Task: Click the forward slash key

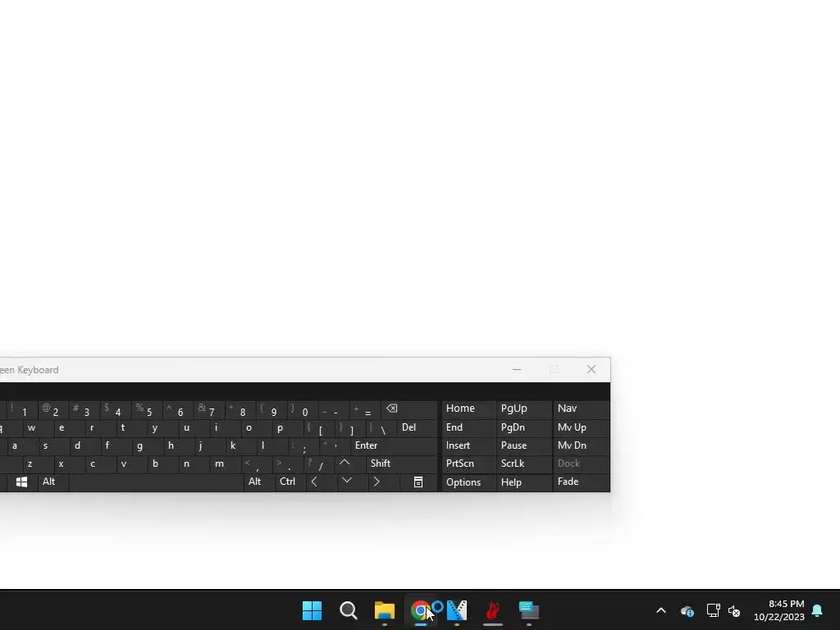Action: pyautogui.click(x=320, y=464)
